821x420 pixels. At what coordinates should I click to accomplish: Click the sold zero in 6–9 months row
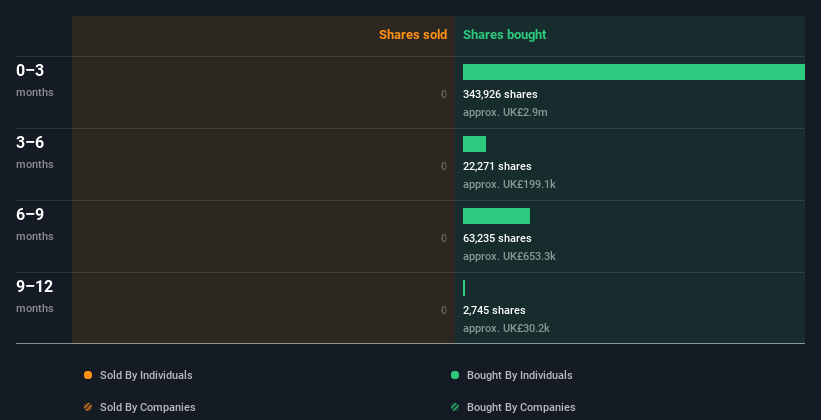(x=444, y=238)
